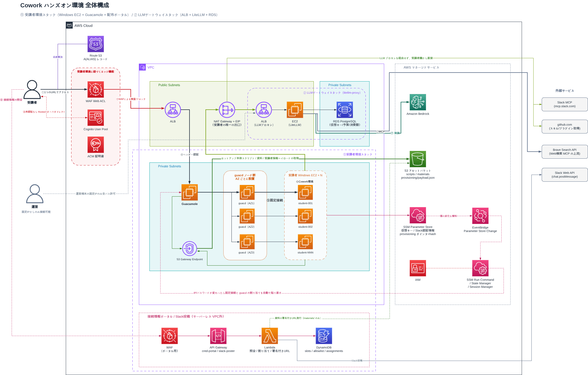Click the "③未認証なら Hosted UI へリダイレクト" label
Viewport: 588px width, 375px height.
pyautogui.click(x=44, y=112)
